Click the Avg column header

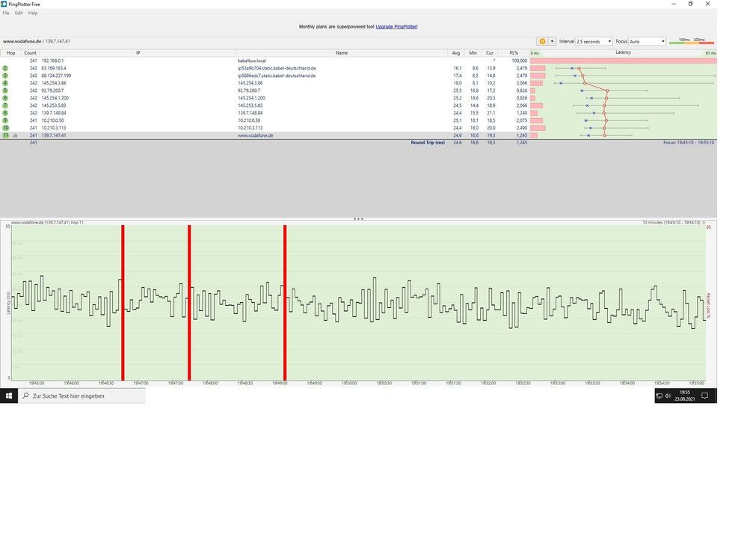[x=456, y=53]
